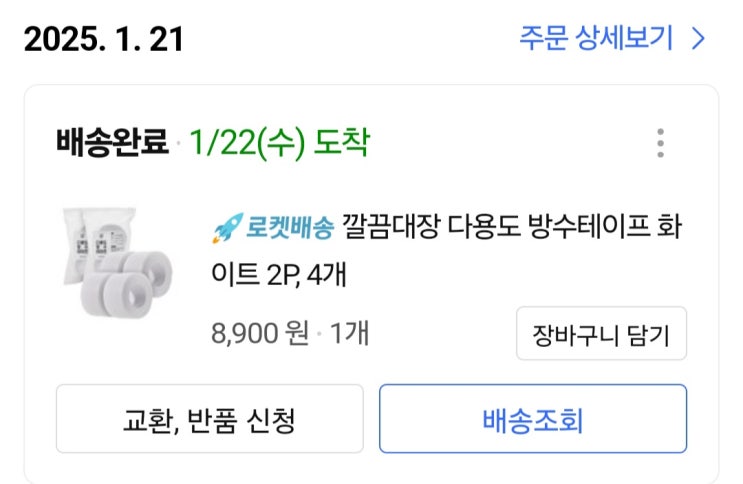Click the 8,900 원 price
Viewport: 743px width, 484px height.
click(259, 332)
